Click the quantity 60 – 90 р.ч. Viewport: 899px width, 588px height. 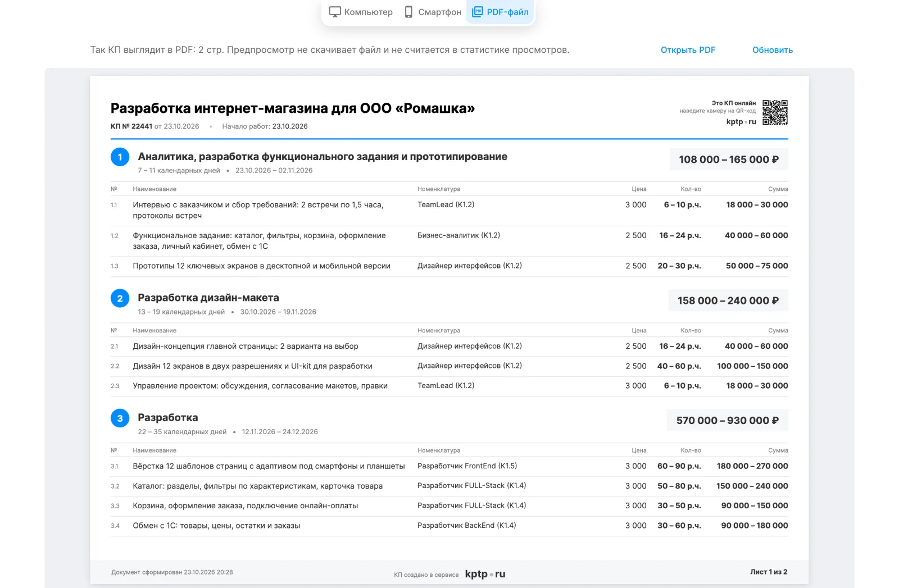(x=679, y=466)
